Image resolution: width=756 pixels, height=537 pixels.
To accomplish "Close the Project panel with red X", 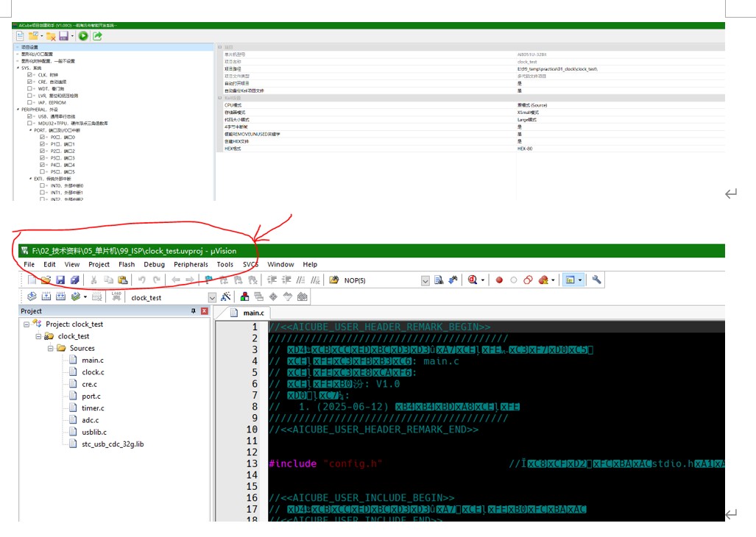I will coord(205,311).
